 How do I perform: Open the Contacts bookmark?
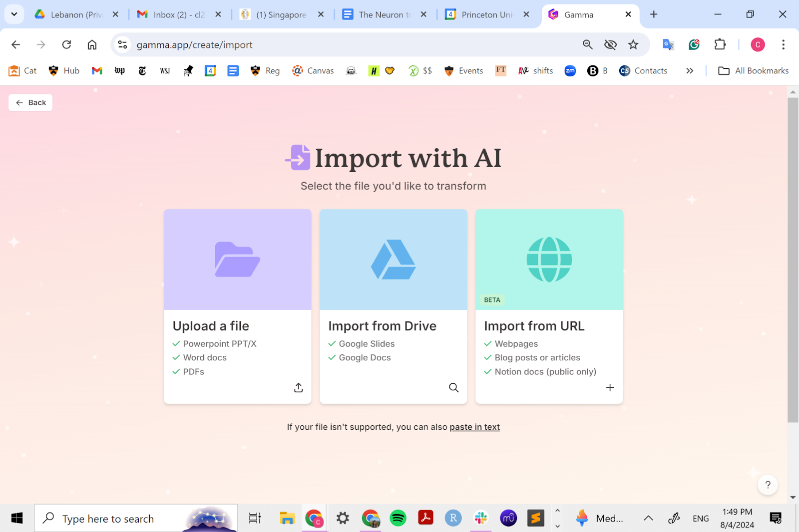643,71
